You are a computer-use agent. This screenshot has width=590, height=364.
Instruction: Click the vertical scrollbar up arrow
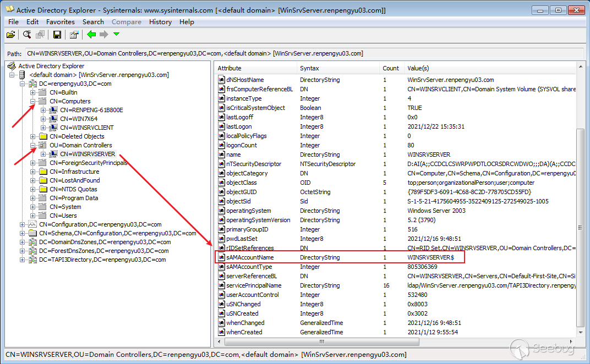click(581, 67)
